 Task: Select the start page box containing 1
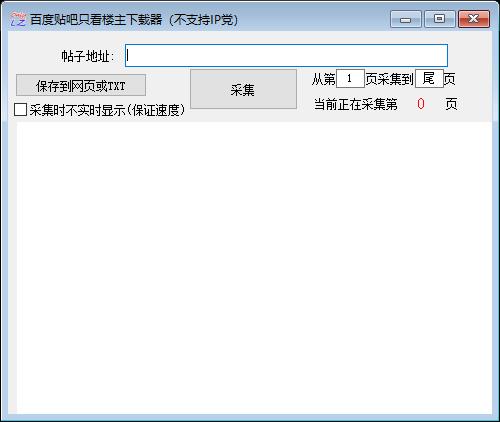pos(350,79)
